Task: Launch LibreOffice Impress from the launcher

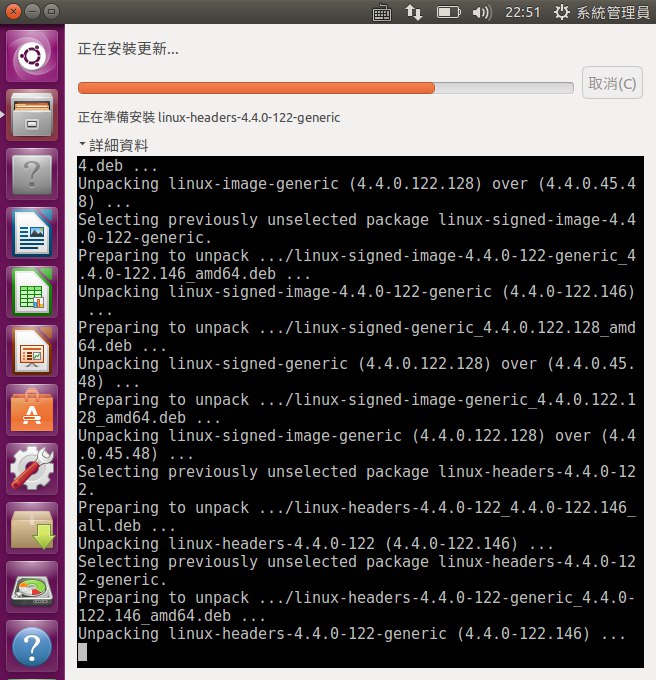Action: point(32,351)
